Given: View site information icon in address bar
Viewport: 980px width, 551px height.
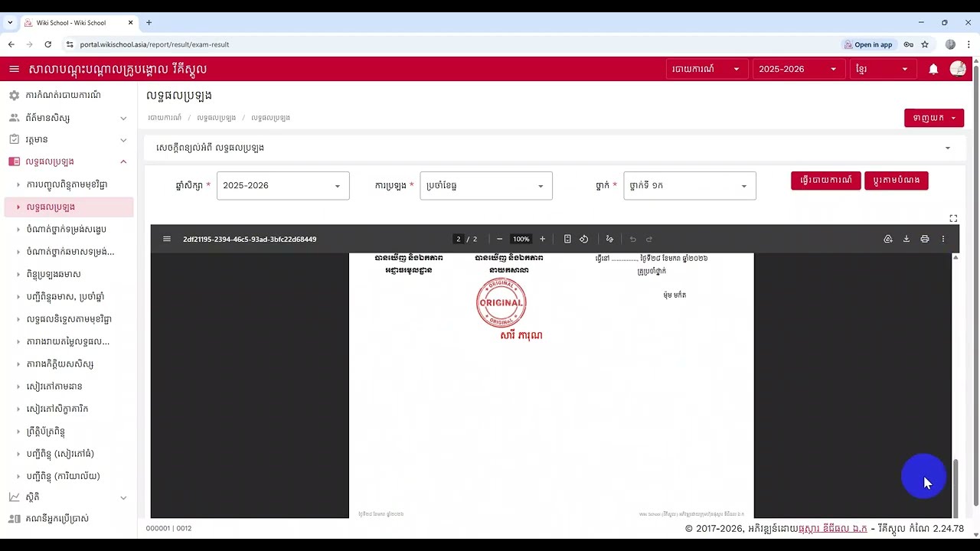Looking at the screenshot, I should coord(70,44).
